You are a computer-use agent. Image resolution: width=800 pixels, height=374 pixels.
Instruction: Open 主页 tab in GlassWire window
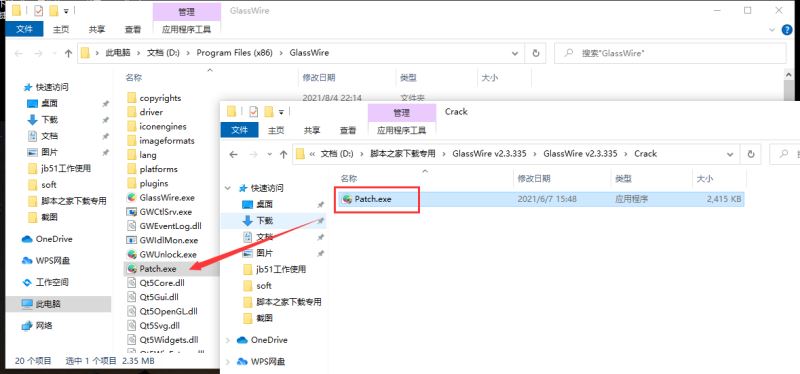click(x=61, y=30)
